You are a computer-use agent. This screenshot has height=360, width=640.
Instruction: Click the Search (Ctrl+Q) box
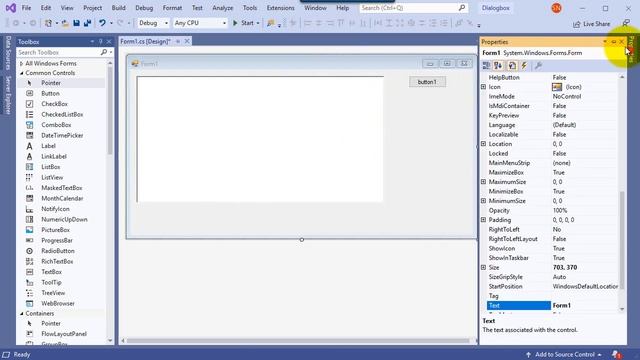pos(413,8)
